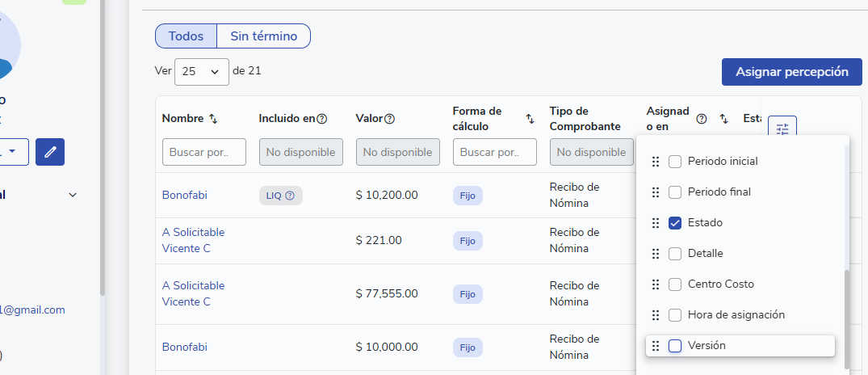The width and height of the screenshot is (868, 375).
Task: Sort by Nombre column arrows
Action: tap(213, 119)
